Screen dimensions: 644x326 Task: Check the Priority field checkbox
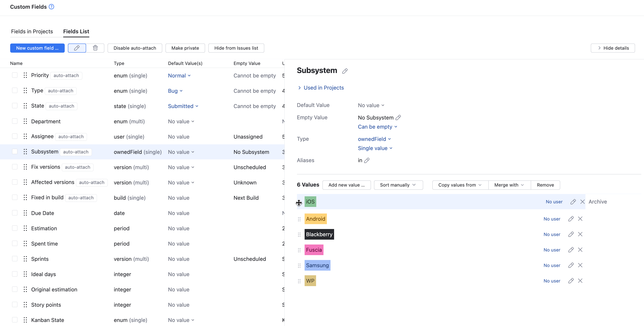[x=15, y=75]
